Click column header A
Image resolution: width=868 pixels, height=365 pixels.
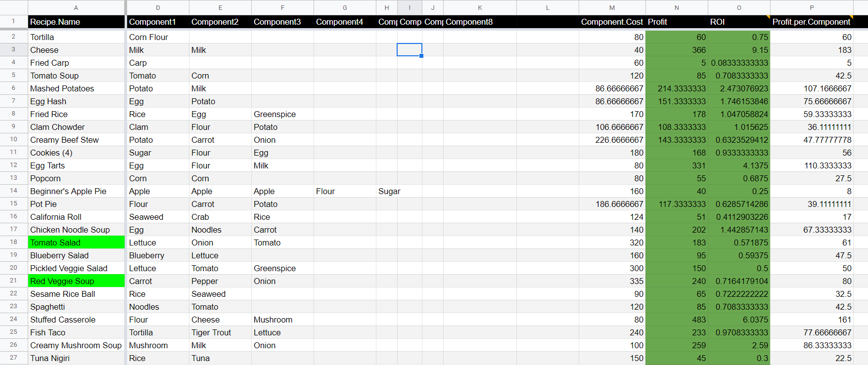click(76, 7)
